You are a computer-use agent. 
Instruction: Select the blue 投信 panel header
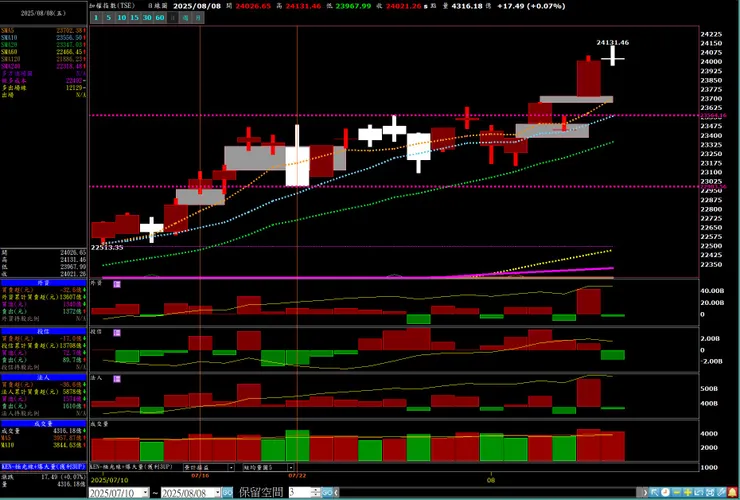pos(43,331)
